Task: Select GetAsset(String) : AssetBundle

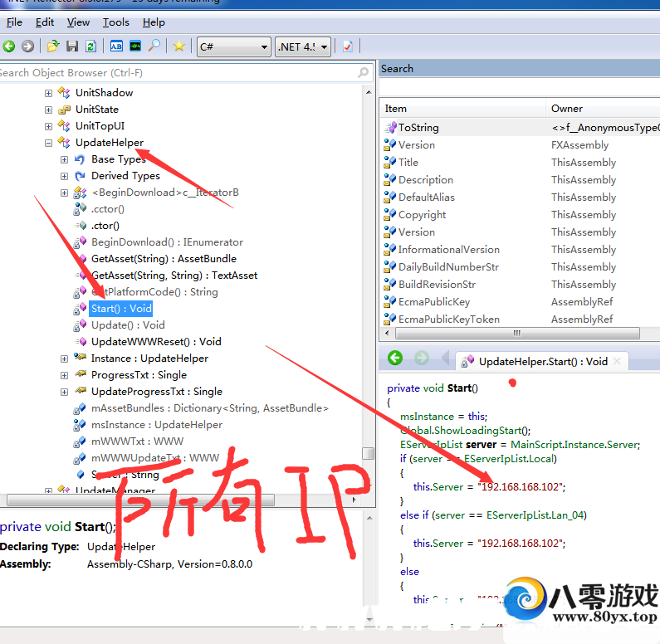Action: click(x=164, y=259)
